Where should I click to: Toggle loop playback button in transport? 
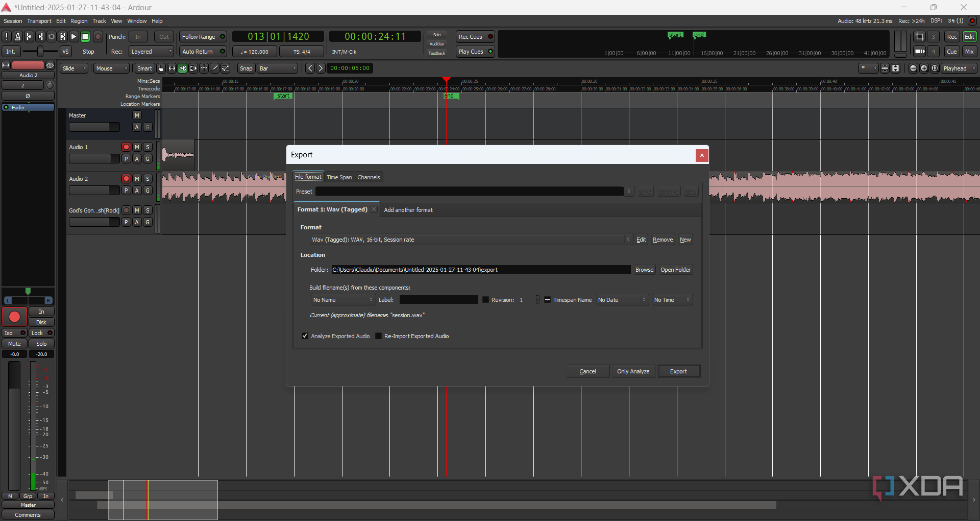pos(52,37)
